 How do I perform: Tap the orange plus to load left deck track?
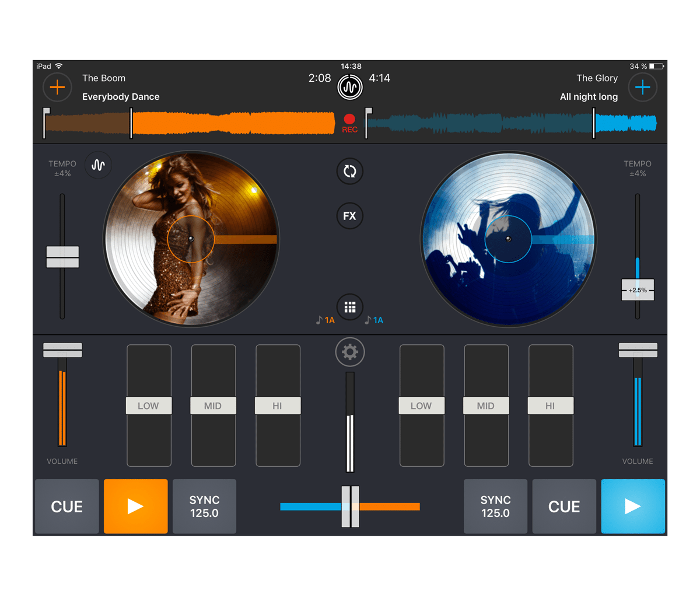point(57,88)
